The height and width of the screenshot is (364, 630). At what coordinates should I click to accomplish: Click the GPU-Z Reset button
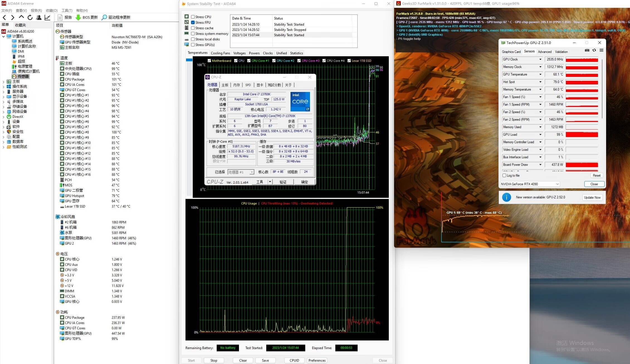[597, 175]
